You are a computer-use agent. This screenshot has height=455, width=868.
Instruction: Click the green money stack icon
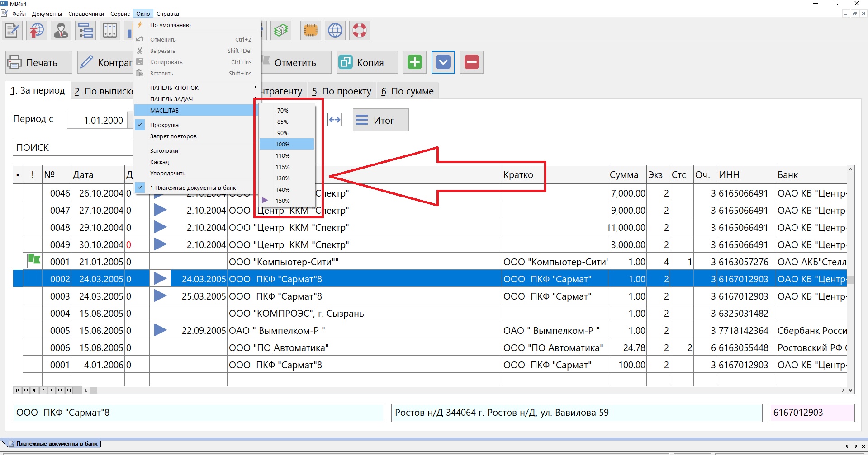tap(281, 31)
